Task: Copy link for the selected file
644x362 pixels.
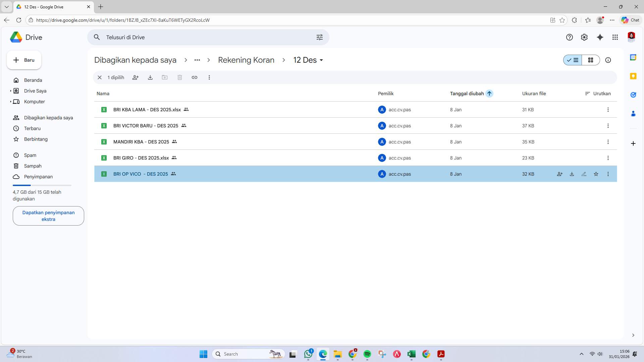Action: click(x=195, y=77)
